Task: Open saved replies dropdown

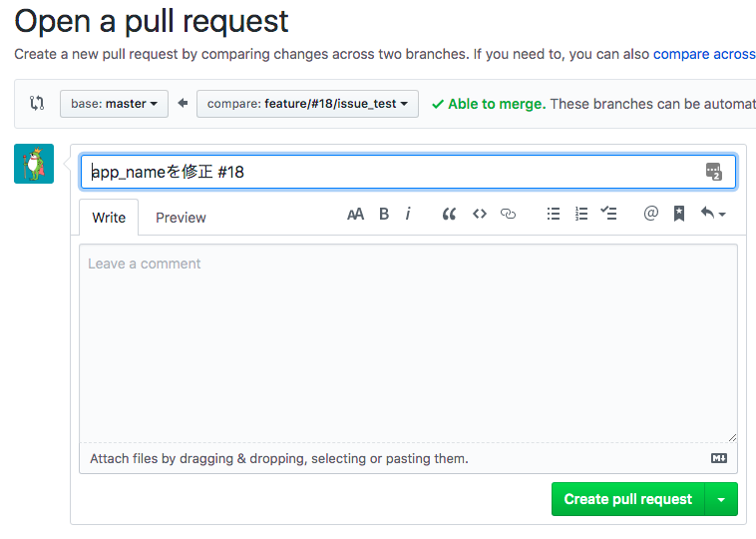Action: click(x=712, y=213)
